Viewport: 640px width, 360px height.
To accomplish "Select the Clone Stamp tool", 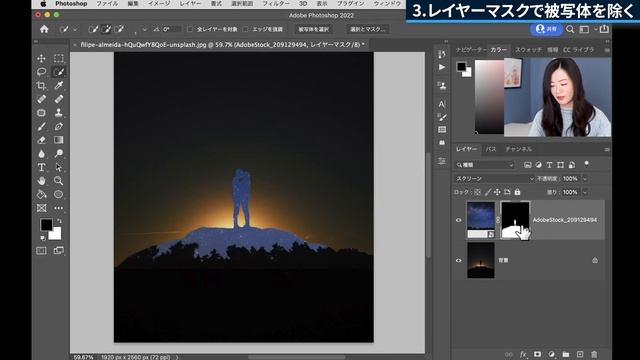I will [59, 113].
